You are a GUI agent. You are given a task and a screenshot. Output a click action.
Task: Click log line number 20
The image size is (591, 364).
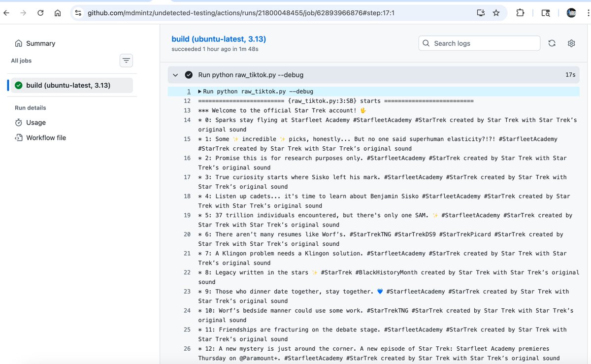(x=187, y=234)
